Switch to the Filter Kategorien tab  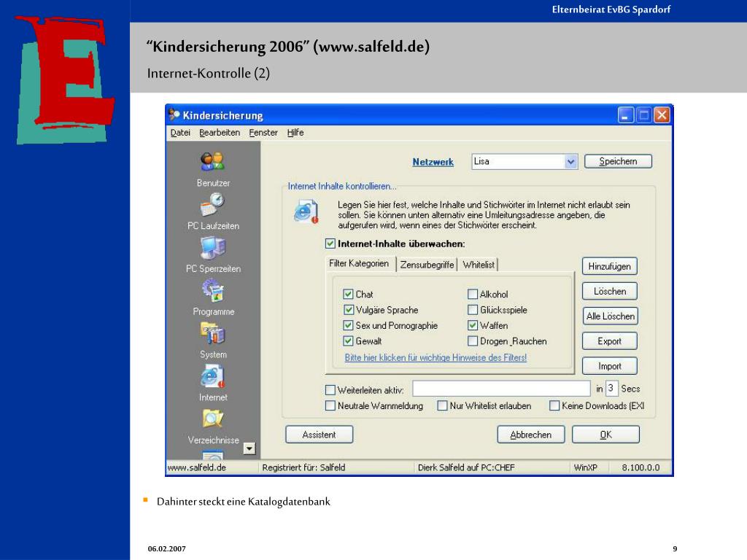click(360, 264)
